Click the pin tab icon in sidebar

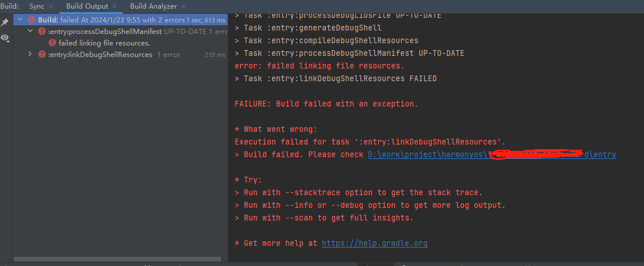point(5,22)
